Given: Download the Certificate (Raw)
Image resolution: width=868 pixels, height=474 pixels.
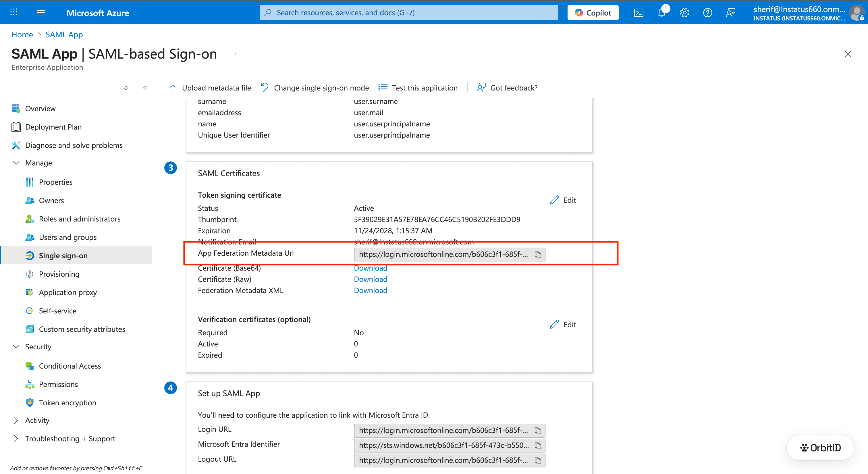Looking at the screenshot, I should coord(370,279).
